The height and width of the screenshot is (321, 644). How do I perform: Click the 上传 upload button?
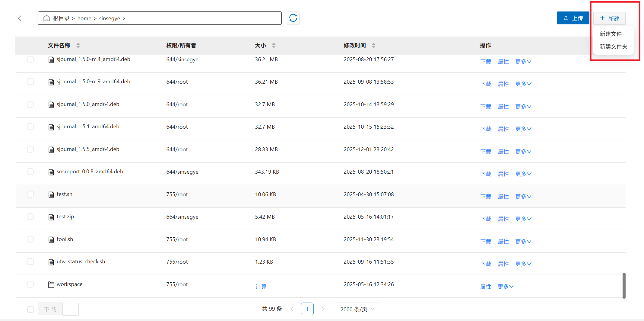(573, 18)
